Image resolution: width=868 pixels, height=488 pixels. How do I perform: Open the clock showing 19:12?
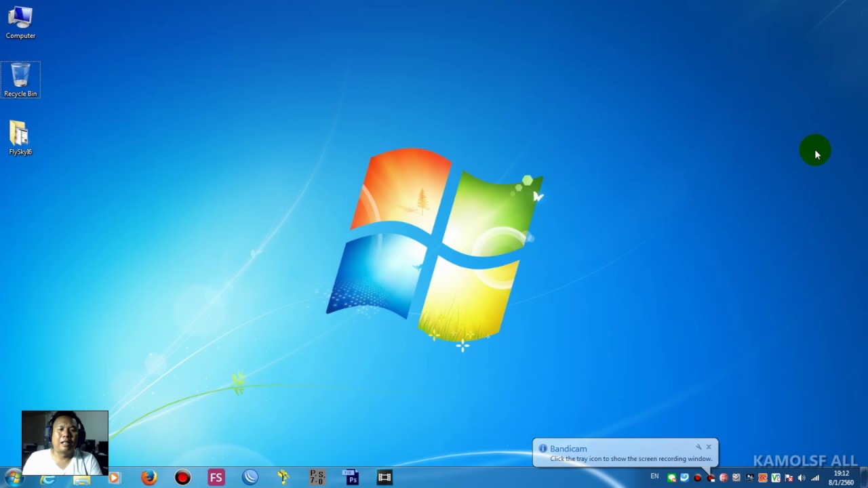pyautogui.click(x=842, y=478)
